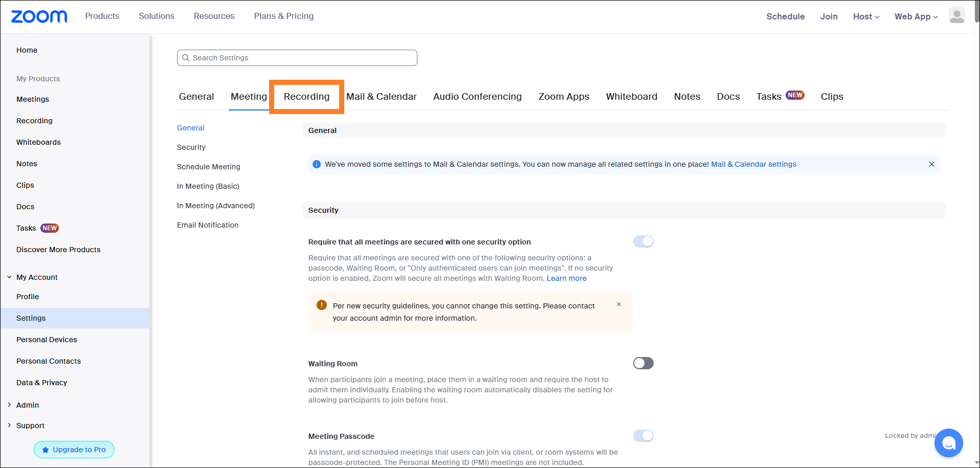Open the Web App dropdown

tap(916, 16)
